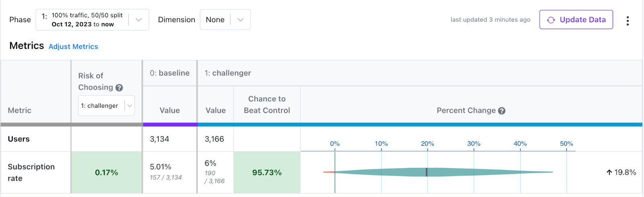Click the Update Data button
This screenshot has height=197, width=644.
(x=576, y=20)
